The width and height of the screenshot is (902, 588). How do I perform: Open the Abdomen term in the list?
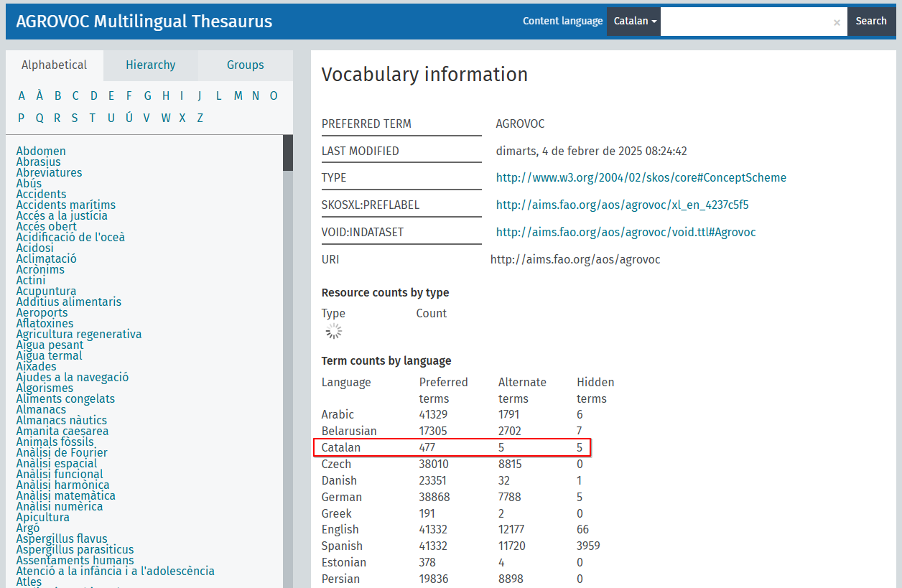41,151
